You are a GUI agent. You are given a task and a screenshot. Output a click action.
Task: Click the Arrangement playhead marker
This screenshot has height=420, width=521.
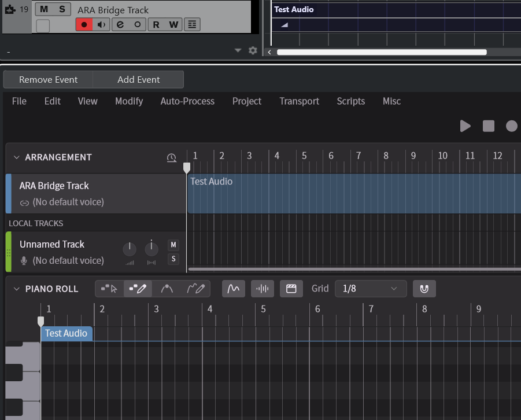187,168
